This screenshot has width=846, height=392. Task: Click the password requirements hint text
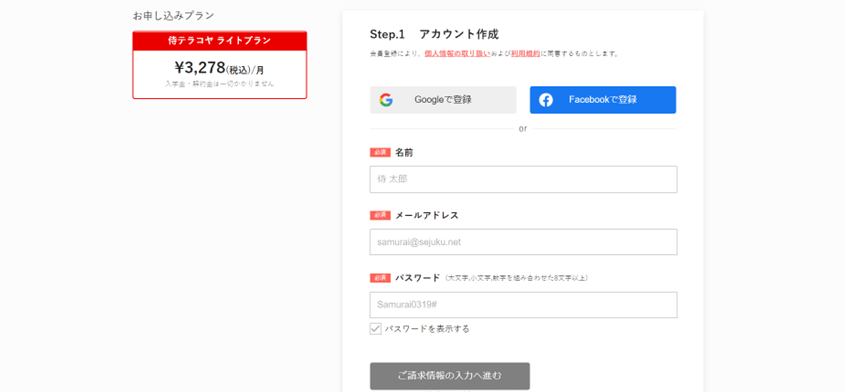coord(517,278)
